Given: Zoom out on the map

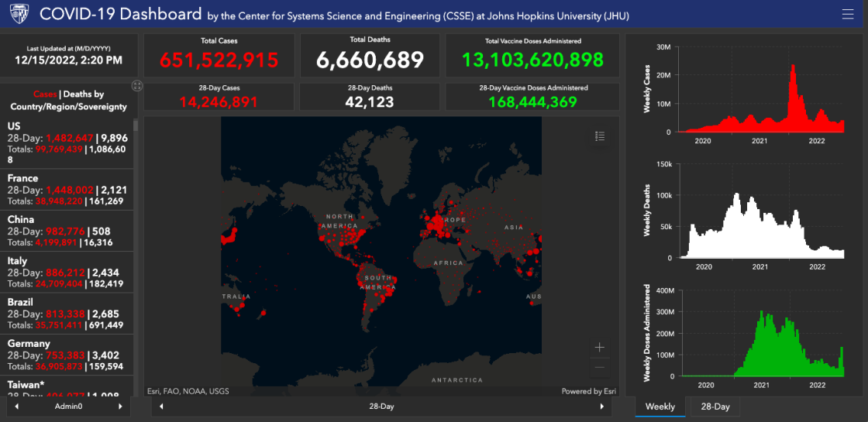Looking at the screenshot, I should pyautogui.click(x=599, y=367).
